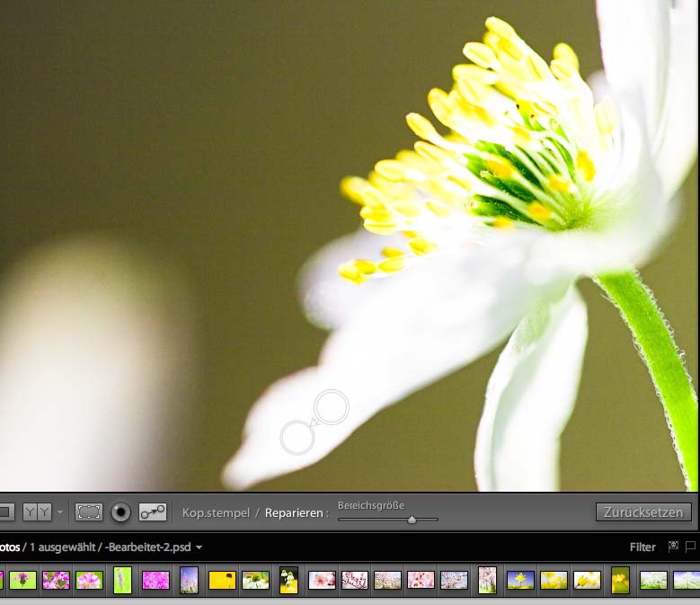The height and width of the screenshot is (605, 700).
Task: Open the tall light-green portrait thumbnail
Action: pos(122,581)
